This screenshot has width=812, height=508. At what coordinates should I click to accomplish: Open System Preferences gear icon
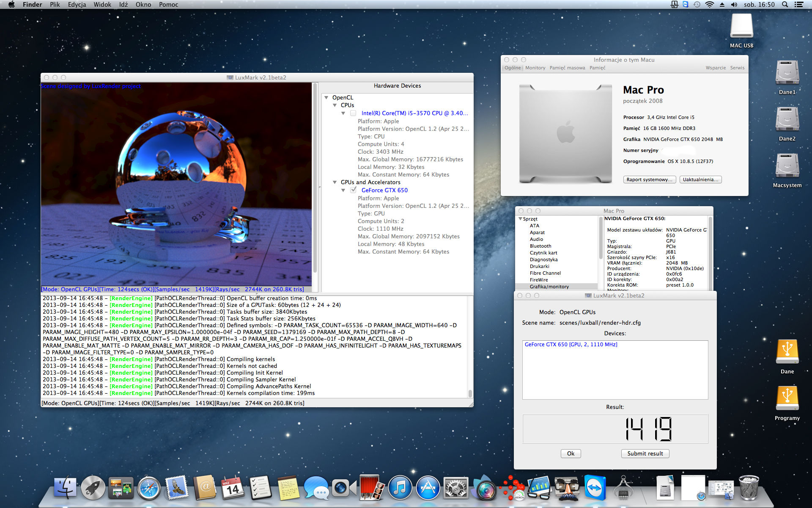point(456,488)
